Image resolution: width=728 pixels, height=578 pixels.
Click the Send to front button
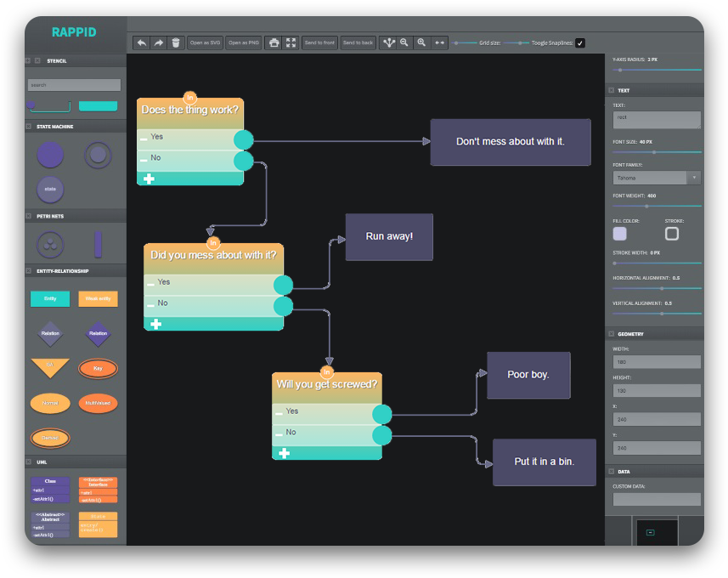(319, 42)
